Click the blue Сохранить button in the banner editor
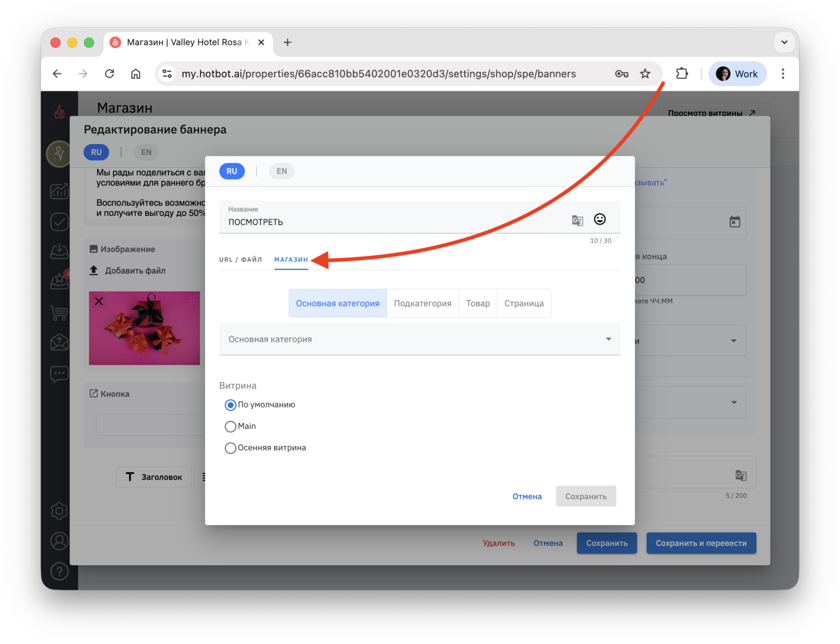Screen dimensions: 840x644 [x=607, y=543]
